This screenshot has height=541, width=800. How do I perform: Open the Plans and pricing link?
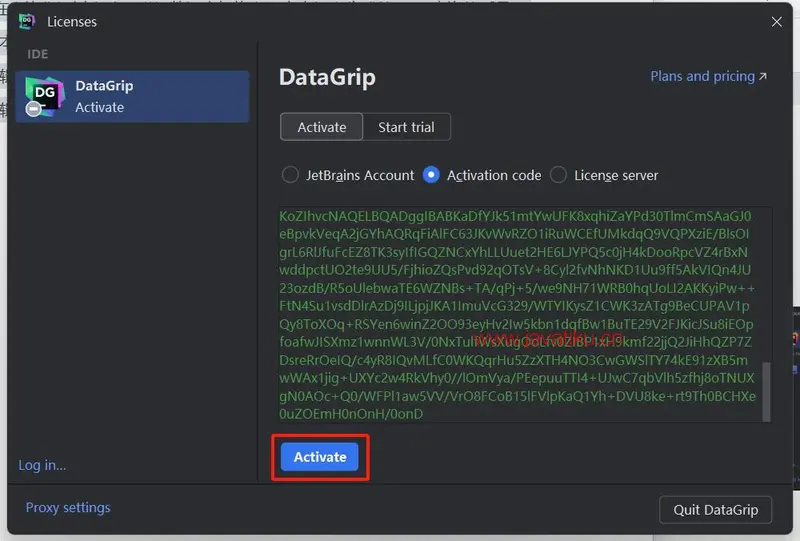click(702, 76)
